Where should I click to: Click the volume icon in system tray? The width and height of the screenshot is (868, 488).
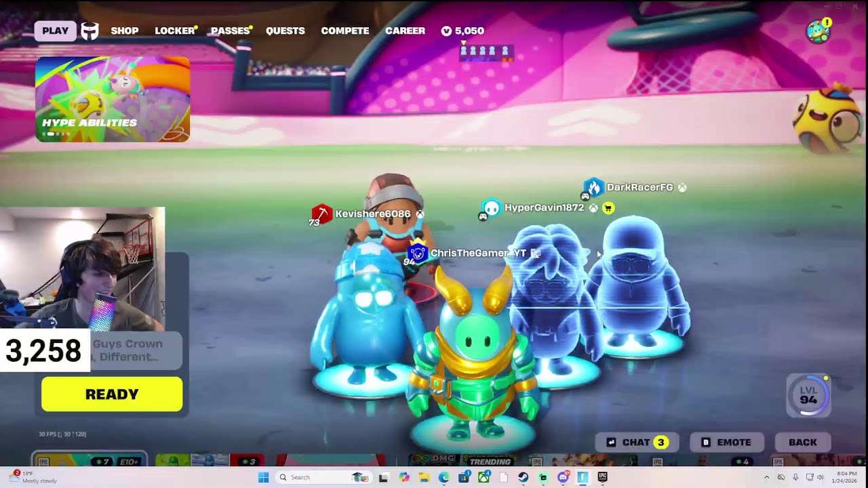coord(821,477)
